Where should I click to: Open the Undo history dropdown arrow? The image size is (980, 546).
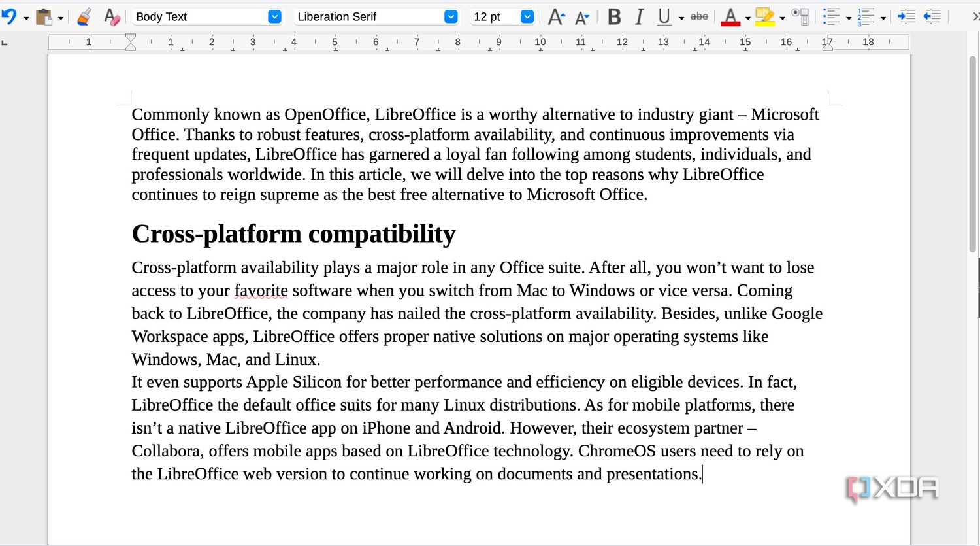[x=26, y=18]
